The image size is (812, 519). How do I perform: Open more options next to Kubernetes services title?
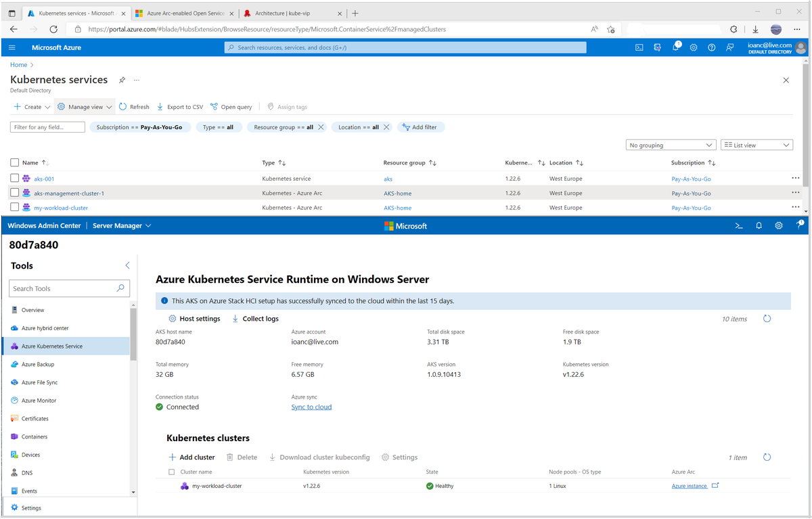click(x=137, y=80)
